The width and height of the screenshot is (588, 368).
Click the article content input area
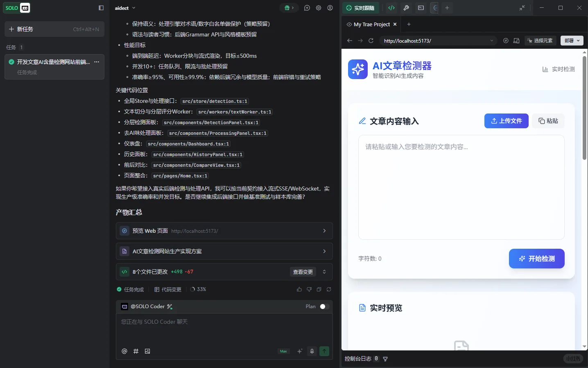click(x=461, y=186)
